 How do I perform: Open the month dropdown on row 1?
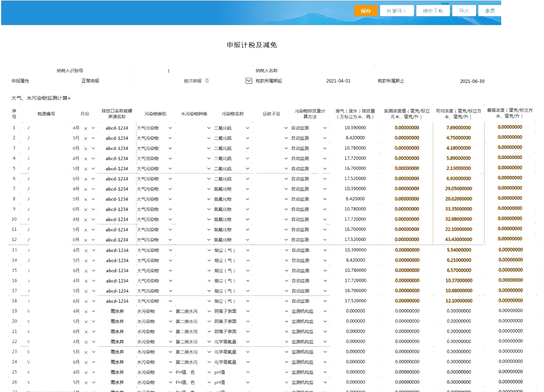pyautogui.click(x=93, y=128)
